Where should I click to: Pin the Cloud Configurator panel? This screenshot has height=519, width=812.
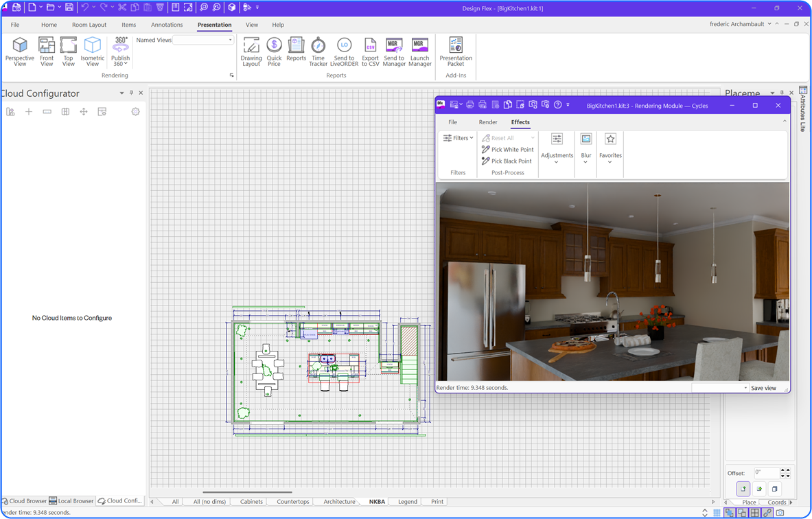click(131, 93)
